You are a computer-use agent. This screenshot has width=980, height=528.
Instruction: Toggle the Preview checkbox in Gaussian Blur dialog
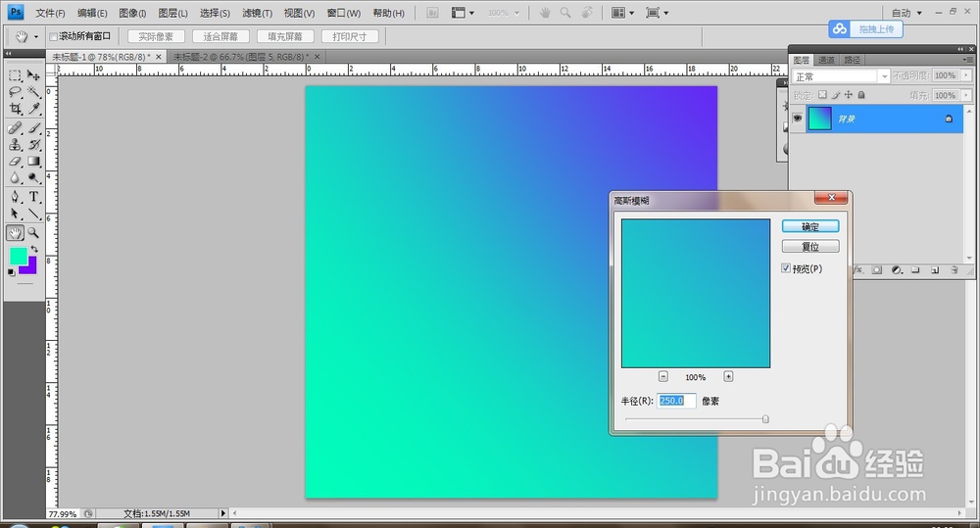pos(786,268)
